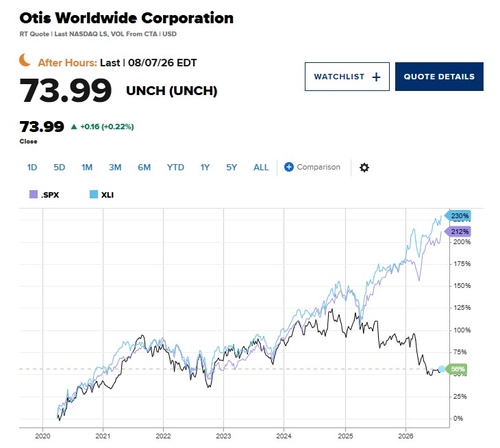Click the blue plus Comparison icon
Viewport: 500px width, 448px height.
click(x=289, y=167)
